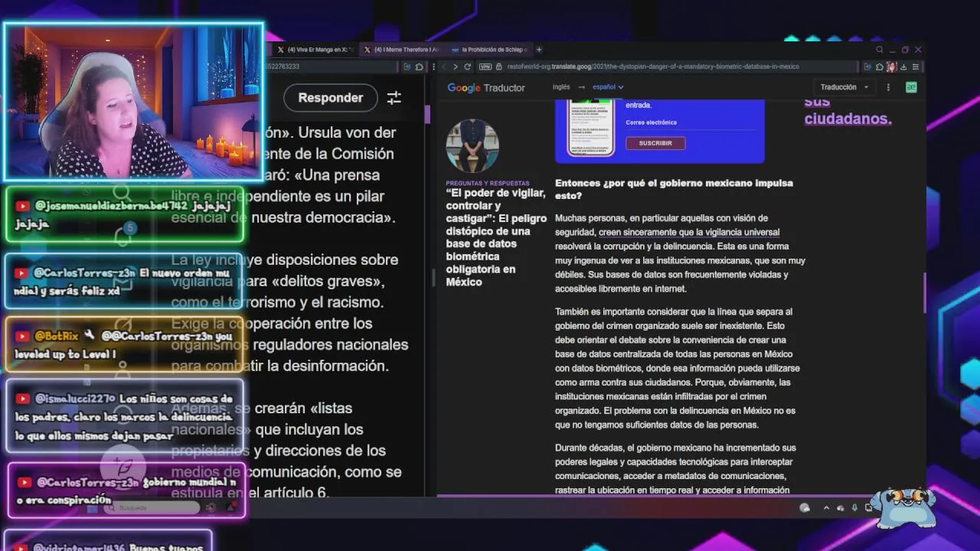Viewport: 980px width, 551px height.
Task: Click the extensions icon left of avatar
Action: pos(879,67)
